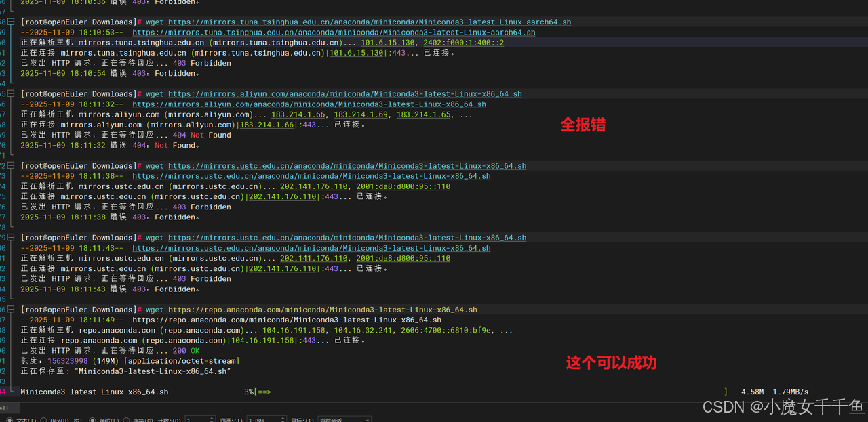Open the ustc URL after timestamp 18:11:38
Image resolution: width=868 pixels, height=422 pixels.
tap(311, 176)
